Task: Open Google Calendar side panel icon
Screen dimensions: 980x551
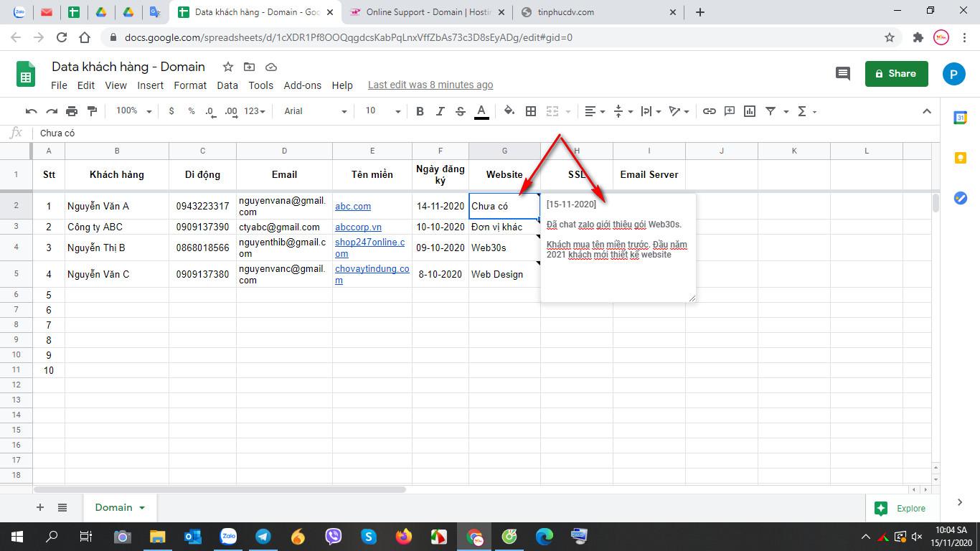Action: 961,118
